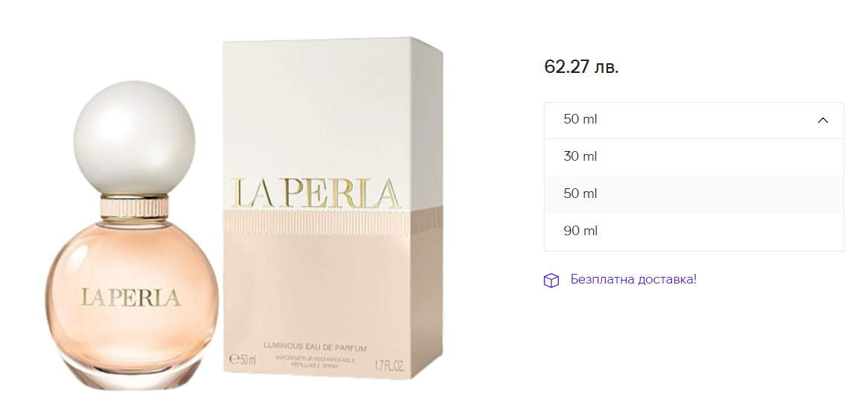The height and width of the screenshot is (416, 868).
Task: Click the purple delivery box icon
Action: pos(551,281)
